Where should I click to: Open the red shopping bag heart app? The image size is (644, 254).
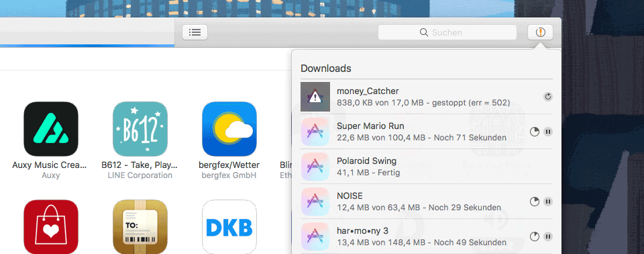(x=51, y=227)
